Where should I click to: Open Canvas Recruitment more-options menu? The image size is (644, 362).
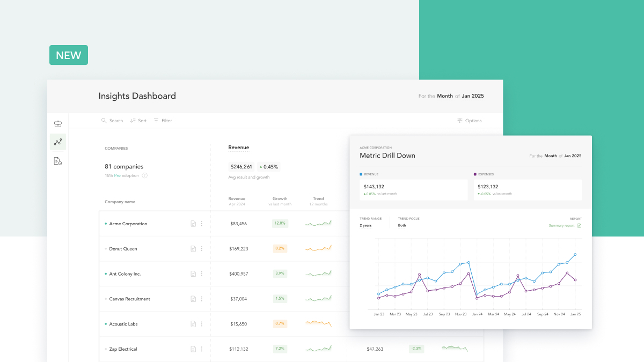[202, 299]
